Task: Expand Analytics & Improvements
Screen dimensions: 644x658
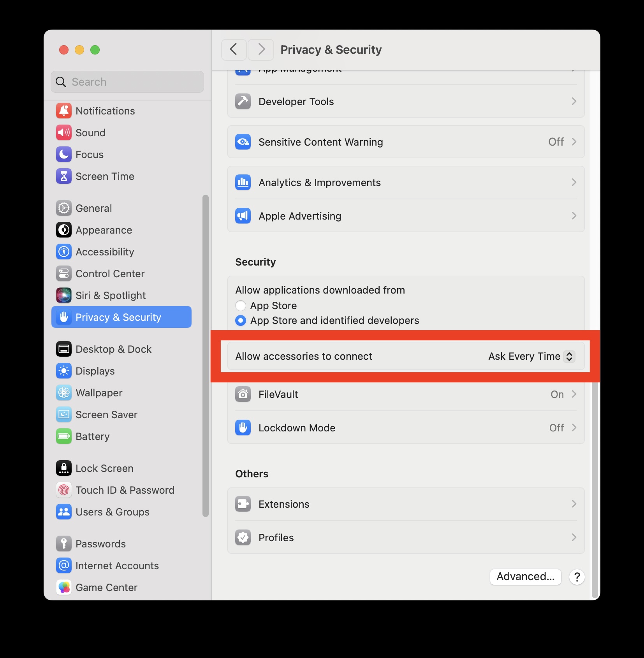Action: point(406,182)
